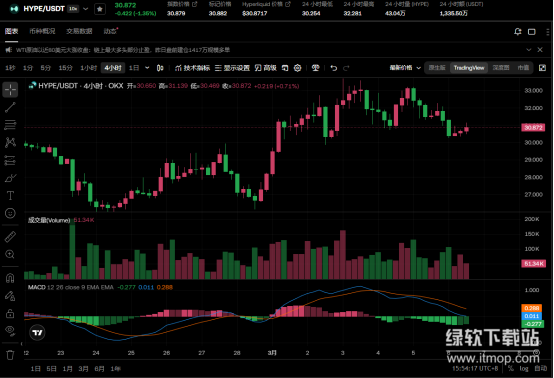Collapse the news ticker chevron

click(x=529, y=50)
